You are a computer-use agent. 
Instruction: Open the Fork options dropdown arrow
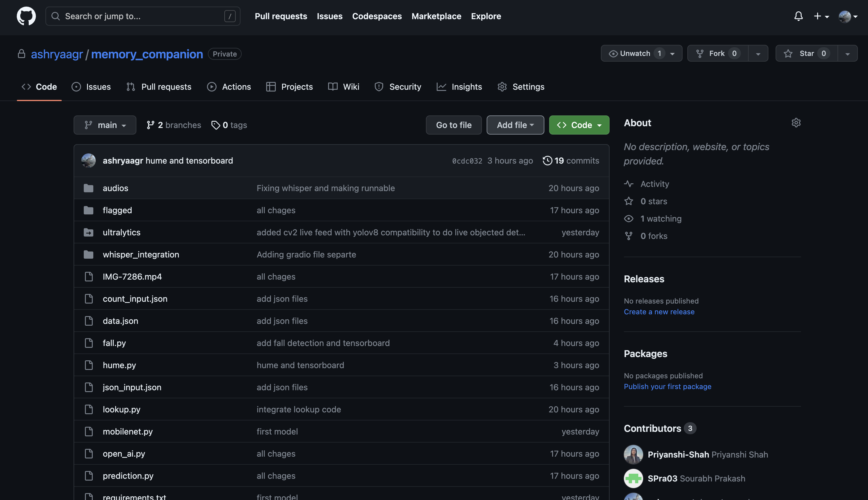pyautogui.click(x=758, y=54)
